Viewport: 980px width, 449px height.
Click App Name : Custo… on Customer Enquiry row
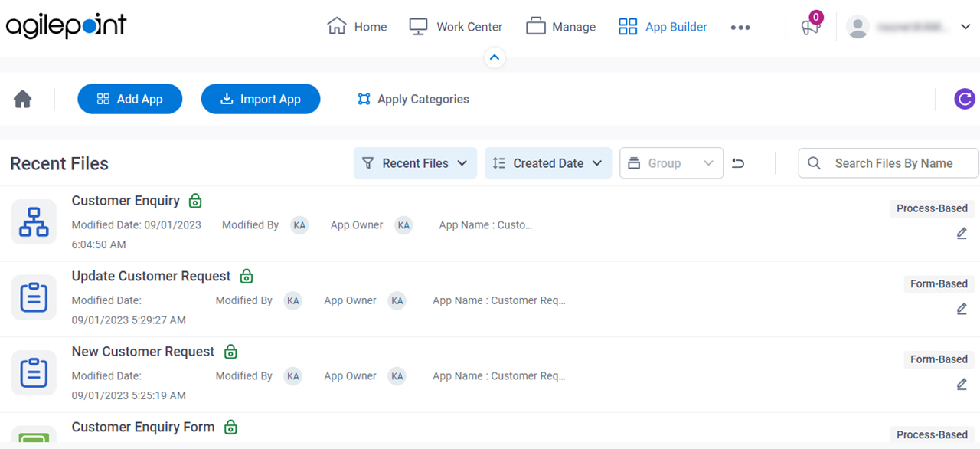[485, 225]
